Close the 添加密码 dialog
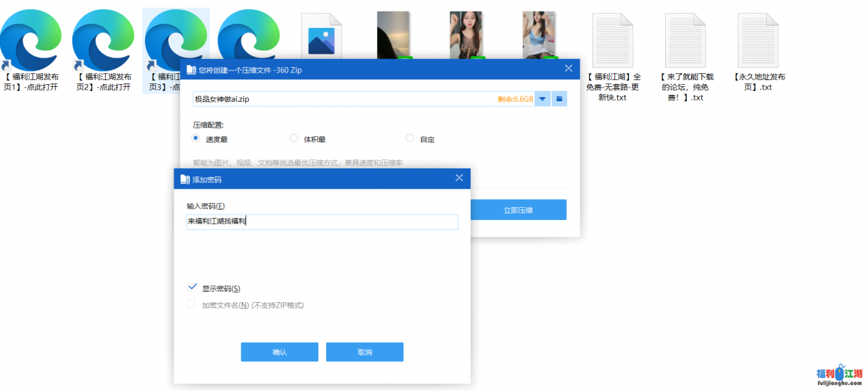This screenshot has width=868, height=391. tap(459, 179)
